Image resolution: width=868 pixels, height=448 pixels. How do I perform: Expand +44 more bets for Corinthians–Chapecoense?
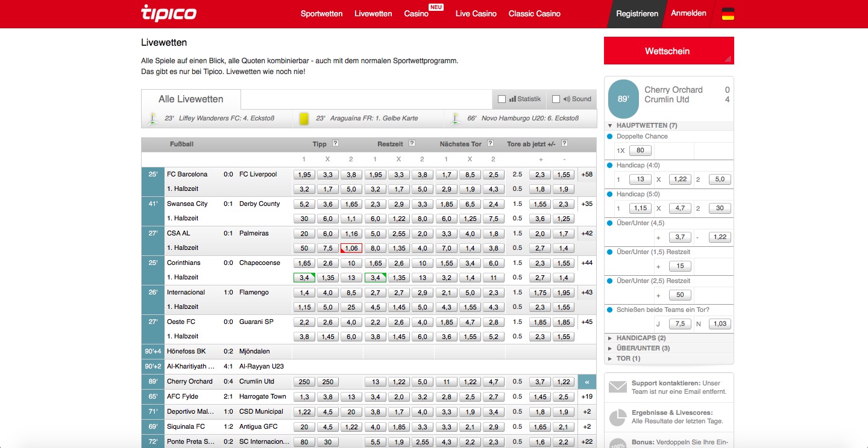(x=587, y=263)
